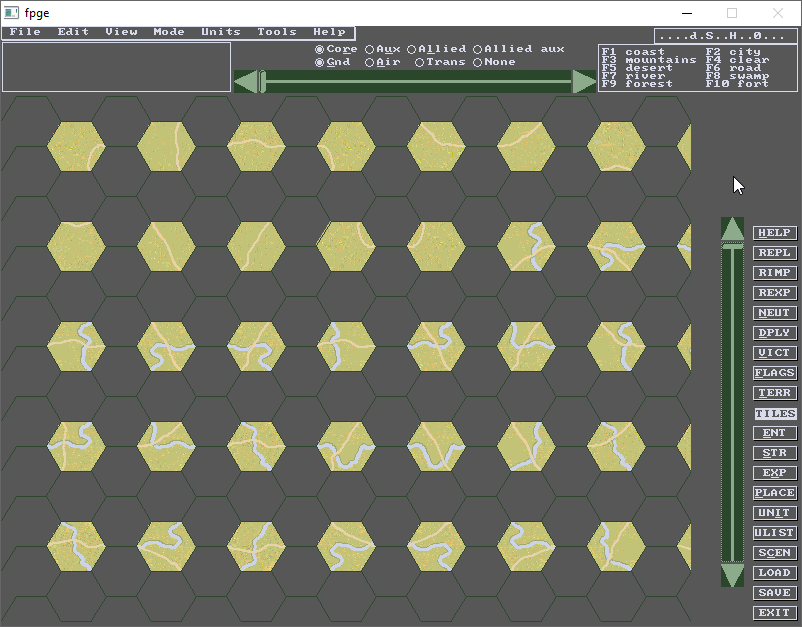
Task: Click the FLAGS button
Action: (774, 373)
